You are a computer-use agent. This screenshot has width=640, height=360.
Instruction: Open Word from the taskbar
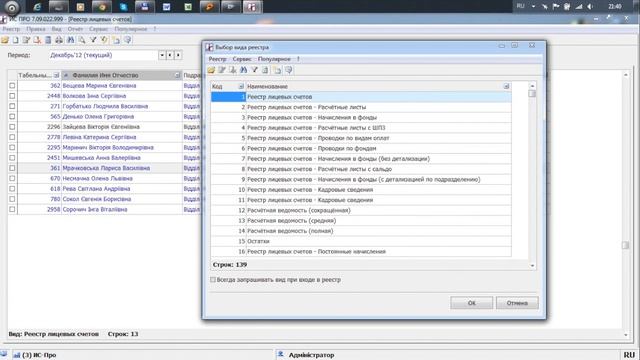(167, 7)
